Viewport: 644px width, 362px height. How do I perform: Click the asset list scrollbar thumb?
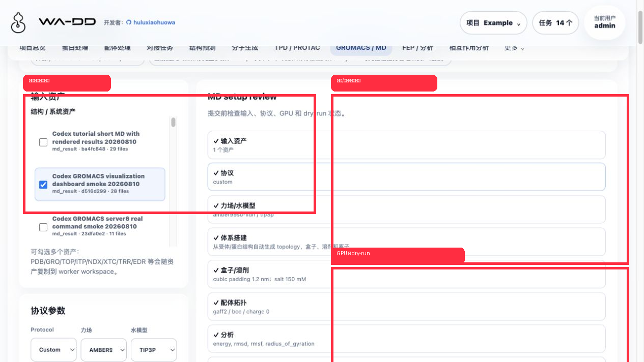[x=174, y=122]
